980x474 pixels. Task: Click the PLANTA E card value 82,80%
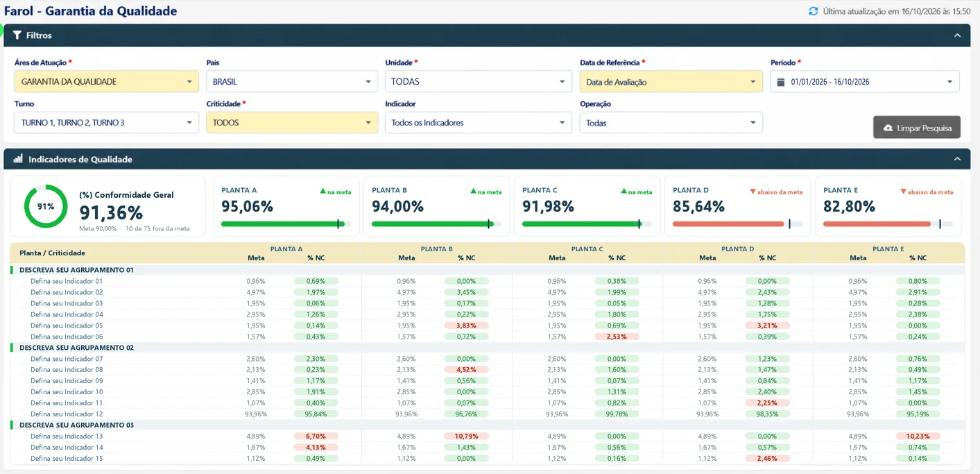(849, 207)
